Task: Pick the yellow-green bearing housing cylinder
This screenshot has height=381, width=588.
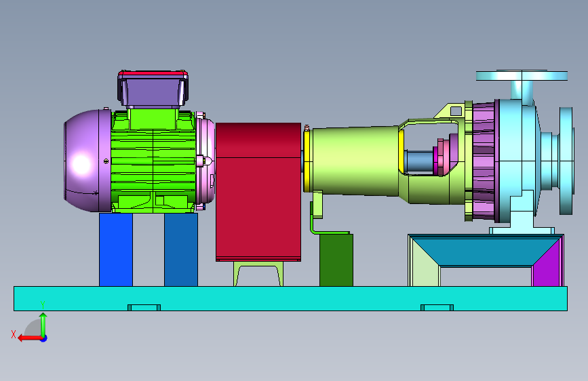Action: (355, 161)
